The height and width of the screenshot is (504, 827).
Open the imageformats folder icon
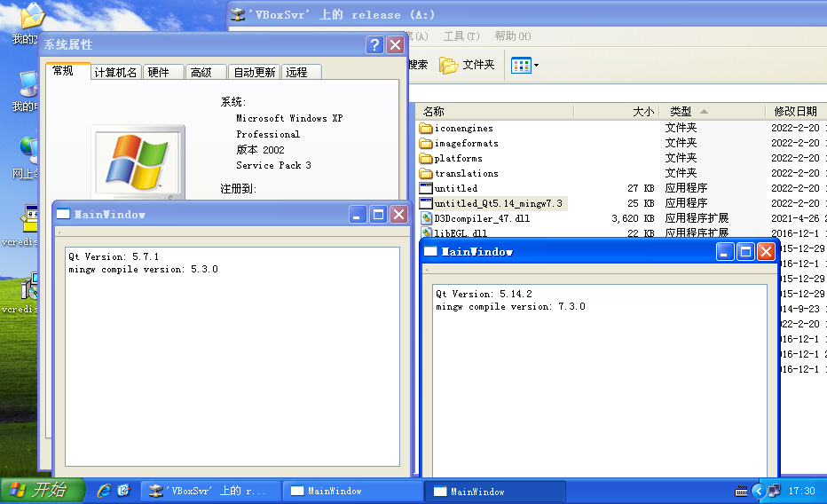[x=426, y=143]
